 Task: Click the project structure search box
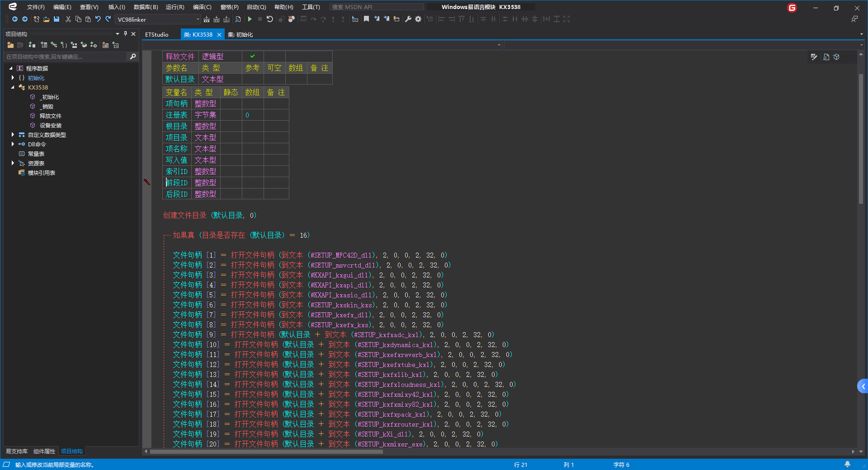tap(66, 56)
